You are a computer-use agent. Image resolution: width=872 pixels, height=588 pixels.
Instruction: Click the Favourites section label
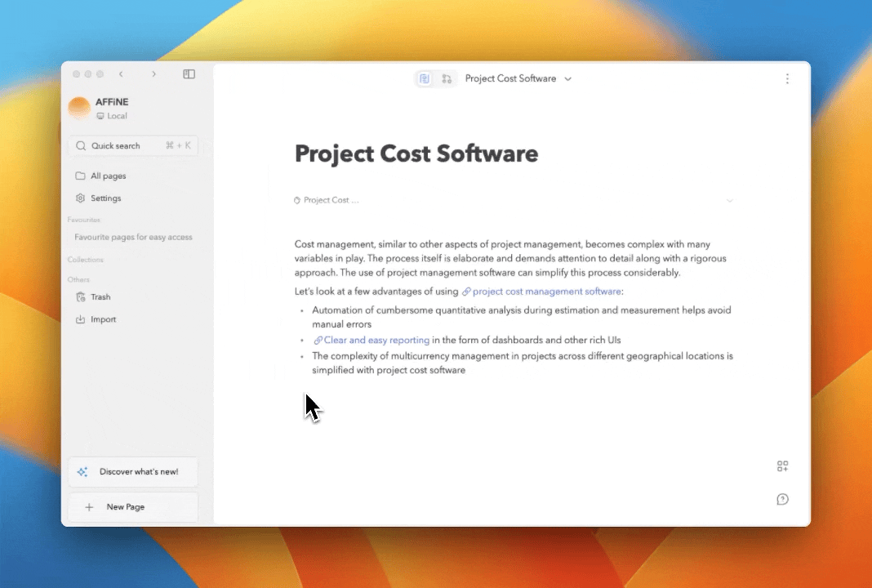point(84,220)
